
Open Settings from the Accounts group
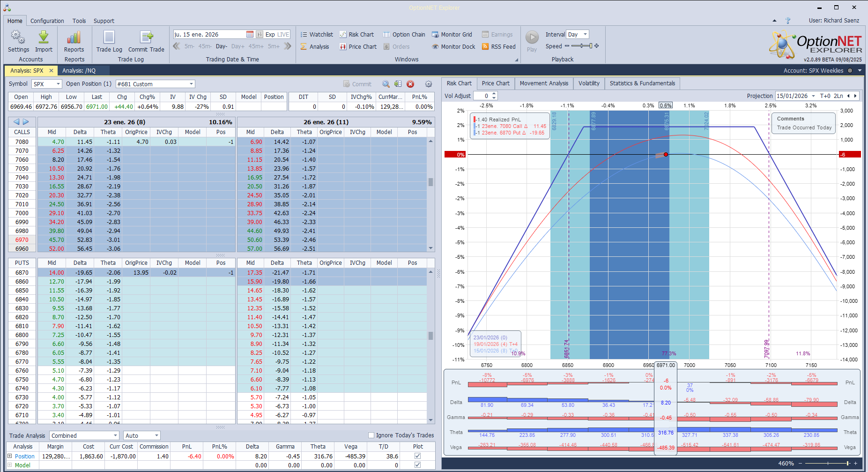point(18,41)
